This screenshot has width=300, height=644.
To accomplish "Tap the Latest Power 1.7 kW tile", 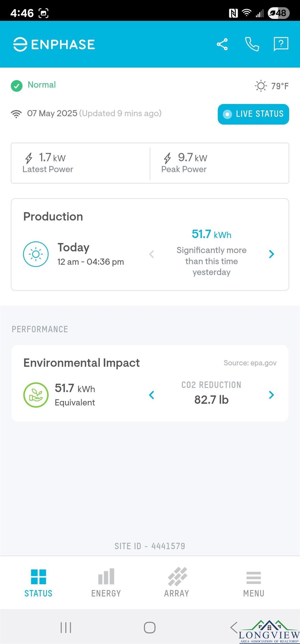I will tap(80, 163).
